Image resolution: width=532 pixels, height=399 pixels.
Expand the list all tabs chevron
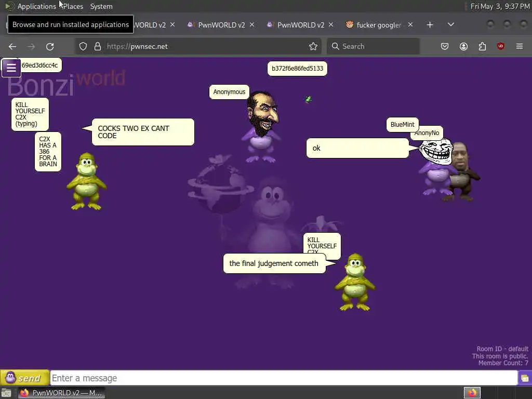[450, 25]
